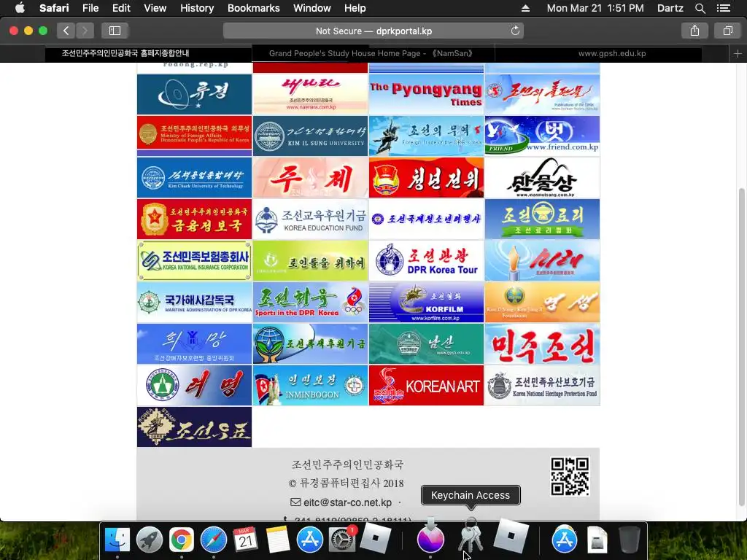747x560 pixels.
Task: Switch to the www.gpsh.edu.kp tab
Action: click(612, 54)
